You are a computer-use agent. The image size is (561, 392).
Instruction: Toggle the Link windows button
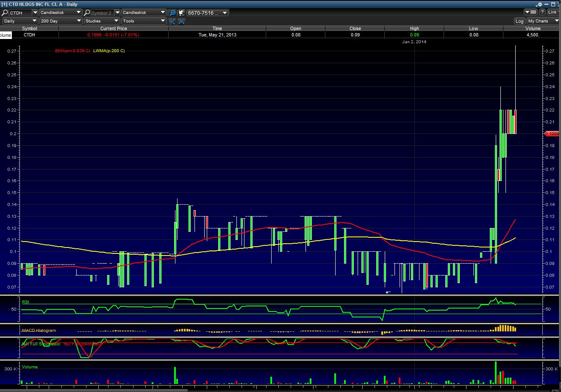[553, 12]
